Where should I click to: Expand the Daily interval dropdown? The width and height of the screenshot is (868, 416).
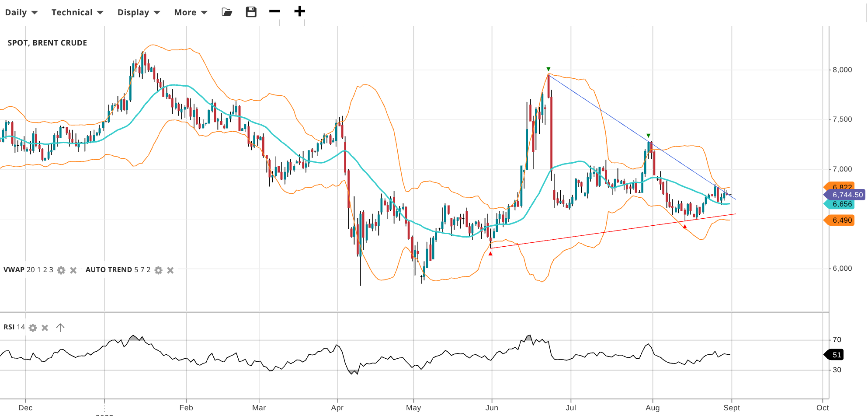[x=21, y=12]
